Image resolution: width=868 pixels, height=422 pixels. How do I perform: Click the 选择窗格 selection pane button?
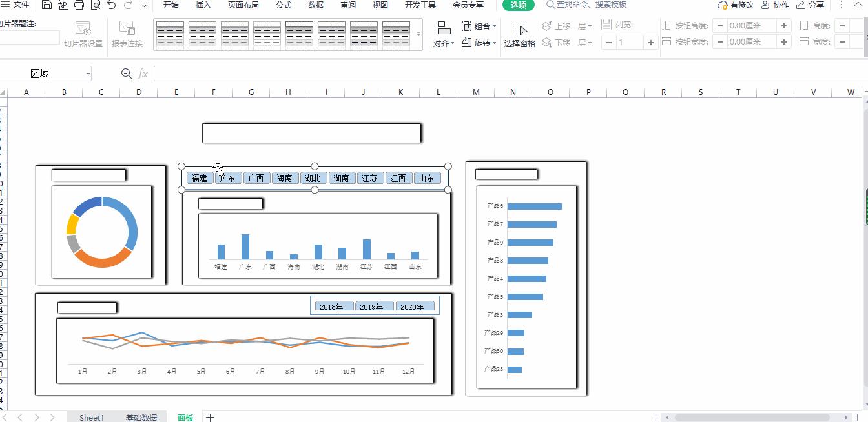pyautogui.click(x=520, y=35)
